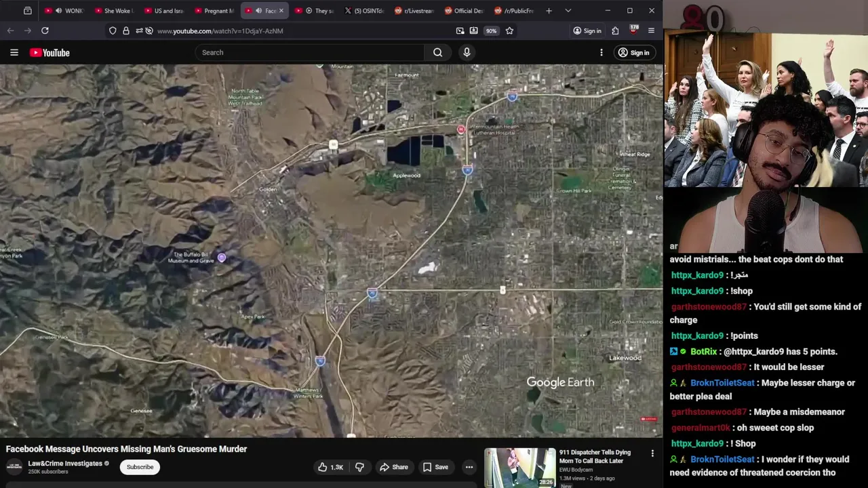Viewport: 868px width, 488px height.
Task: Switch to the Pregnant tab
Action: [x=214, y=11]
